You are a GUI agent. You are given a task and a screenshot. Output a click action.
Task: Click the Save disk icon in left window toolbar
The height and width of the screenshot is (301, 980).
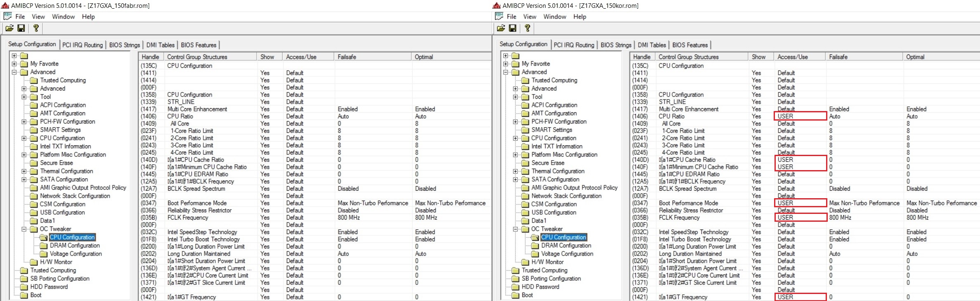tap(21, 28)
